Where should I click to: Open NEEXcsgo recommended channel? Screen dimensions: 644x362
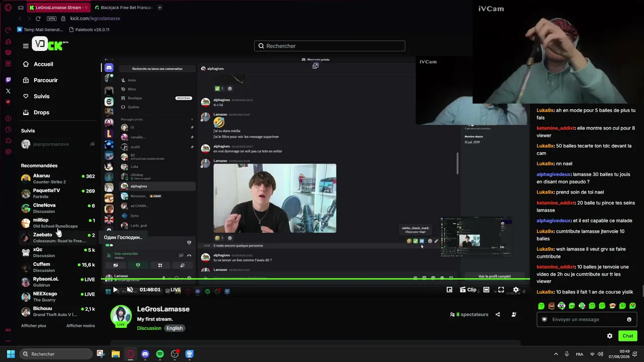(x=58, y=297)
